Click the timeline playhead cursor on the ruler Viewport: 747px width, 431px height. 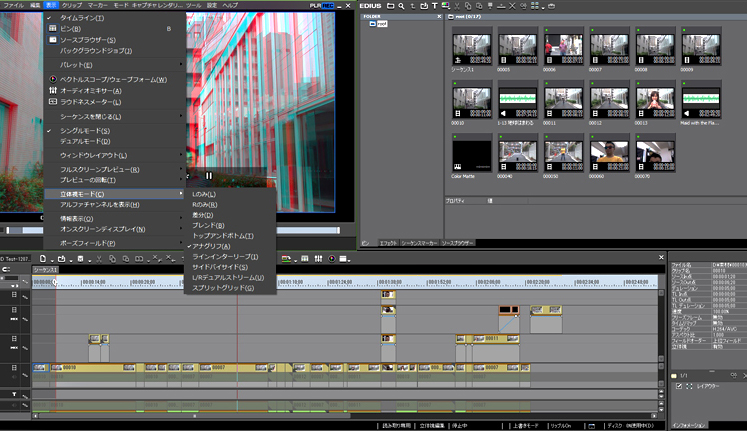click(x=55, y=282)
